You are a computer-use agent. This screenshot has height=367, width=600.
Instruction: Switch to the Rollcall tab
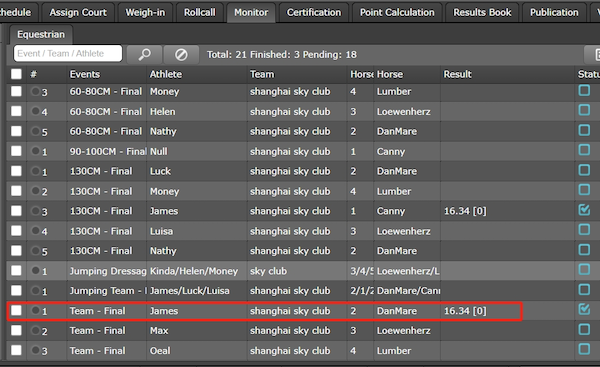point(199,13)
